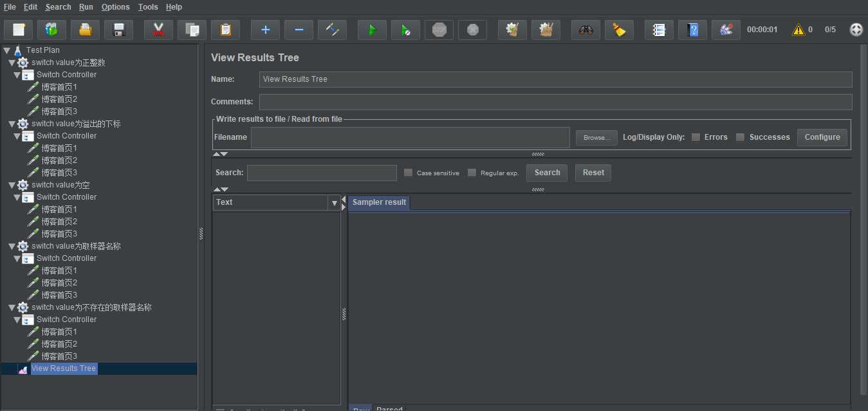
Task: Toggle the Regular exp. checkbox
Action: coord(472,173)
